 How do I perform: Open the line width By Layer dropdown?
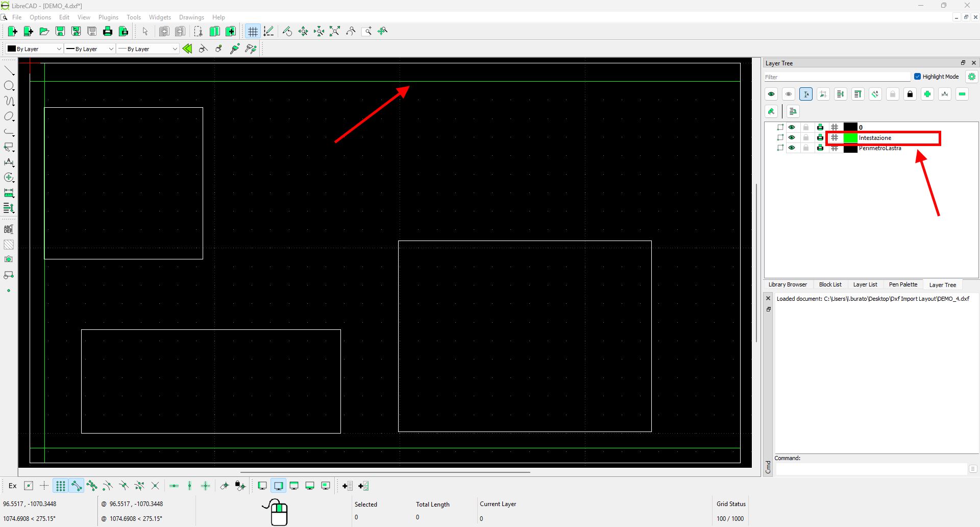[90, 49]
